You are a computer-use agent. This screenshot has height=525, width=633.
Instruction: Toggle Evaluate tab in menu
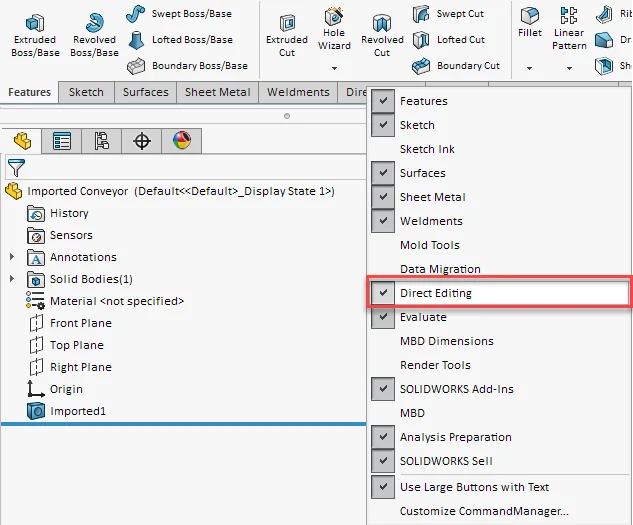click(499, 317)
